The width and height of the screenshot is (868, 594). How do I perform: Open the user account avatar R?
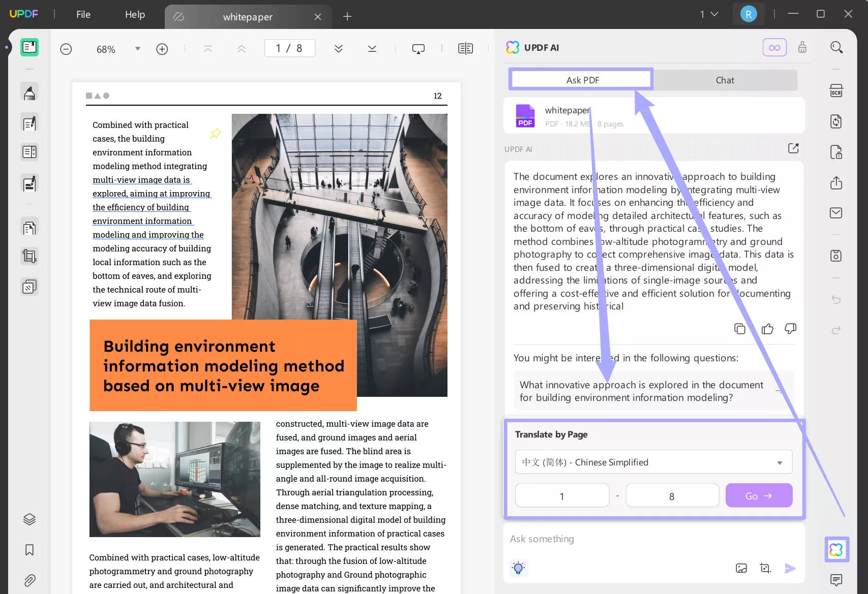click(748, 14)
